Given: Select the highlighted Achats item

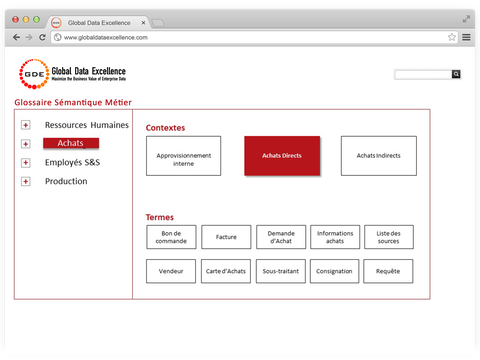Looking at the screenshot, I should 71,143.
